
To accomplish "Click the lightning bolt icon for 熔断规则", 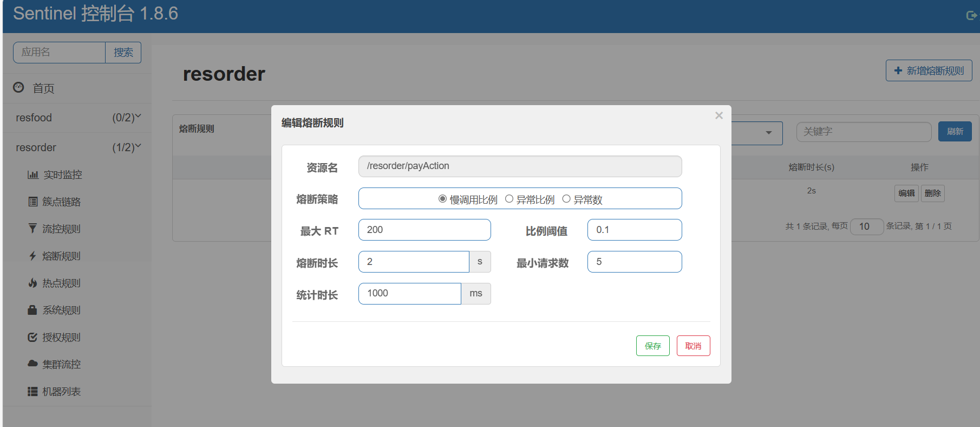I will tap(33, 256).
